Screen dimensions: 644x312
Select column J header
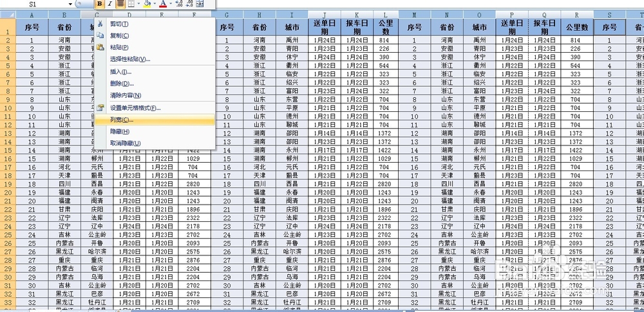tap(325, 15)
